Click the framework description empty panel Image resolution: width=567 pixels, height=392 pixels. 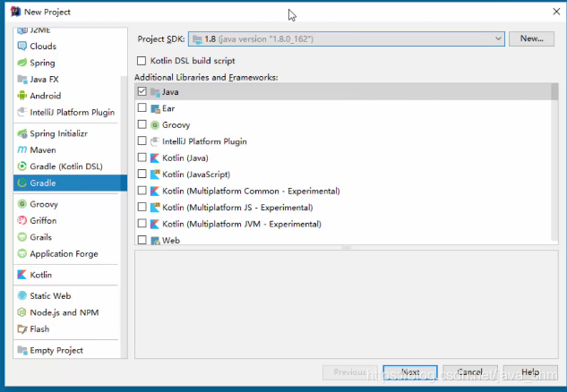[x=347, y=304]
